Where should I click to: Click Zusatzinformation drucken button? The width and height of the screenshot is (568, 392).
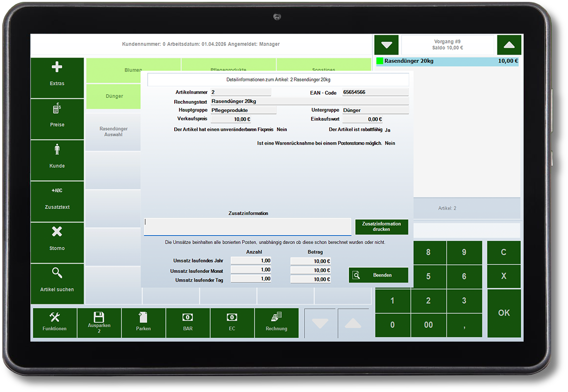(381, 227)
